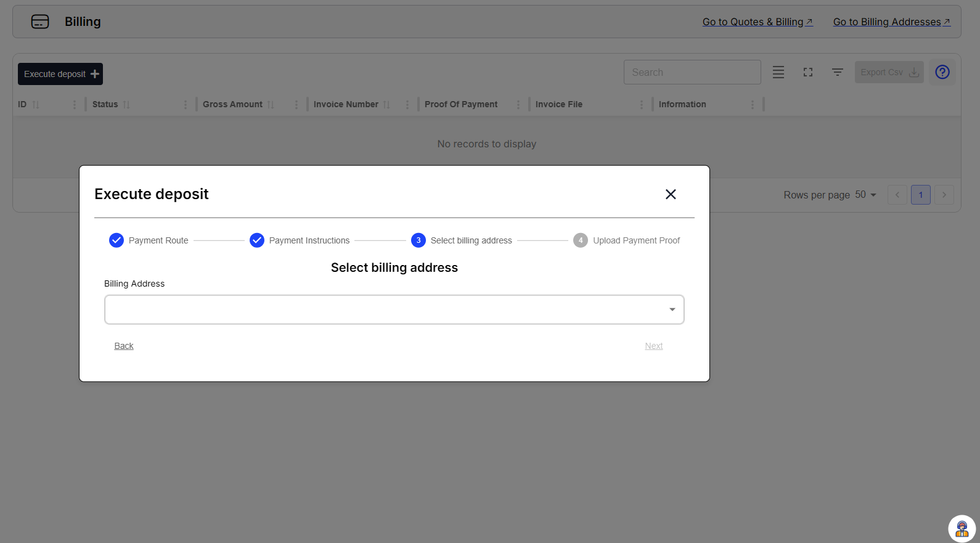Image resolution: width=980 pixels, height=543 pixels.
Task: Click the Back link in dialog
Action: (124, 346)
